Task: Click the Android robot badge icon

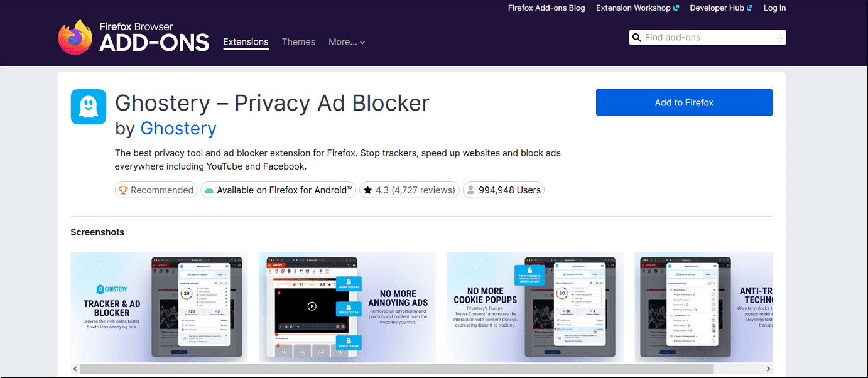Action: 210,190
